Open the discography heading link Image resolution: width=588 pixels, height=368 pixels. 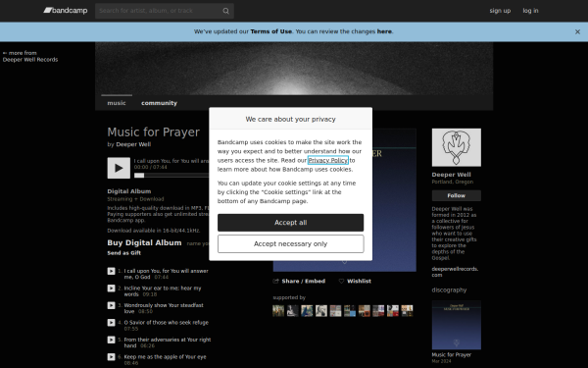(449, 289)
